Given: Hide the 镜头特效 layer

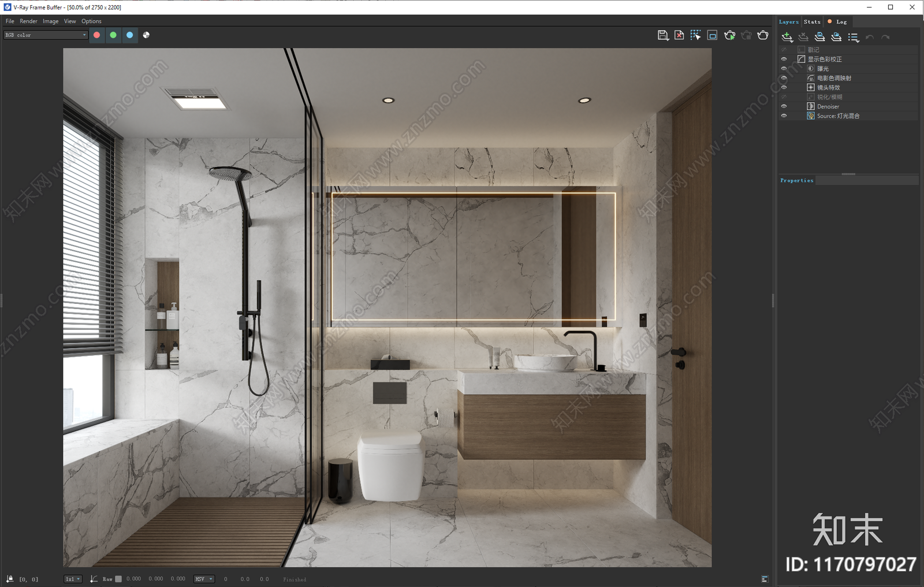Looking at the screenshot, I should [x=784, y=87].
